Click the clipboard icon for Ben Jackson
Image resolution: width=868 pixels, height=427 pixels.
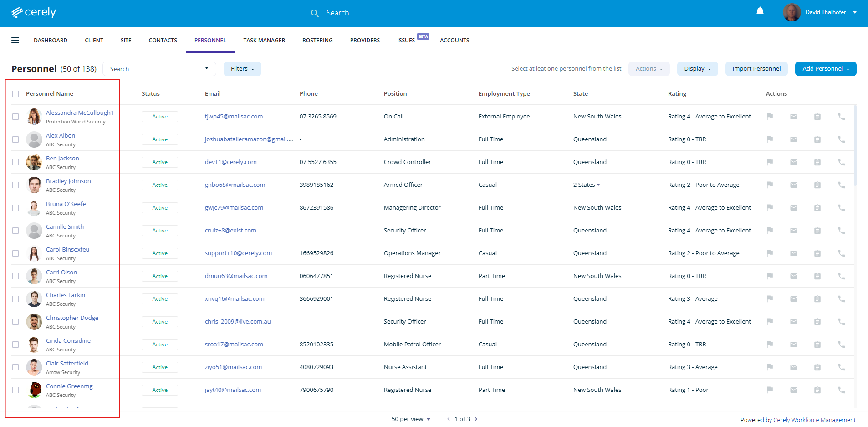click(817, 162)
